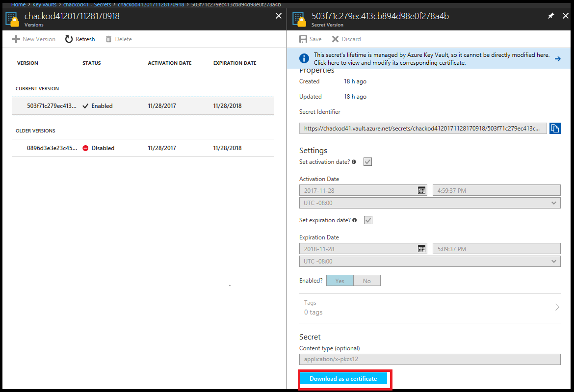Click the expiration time field 5:09:37 PM

pyautogui.click(x=496, y=249)
